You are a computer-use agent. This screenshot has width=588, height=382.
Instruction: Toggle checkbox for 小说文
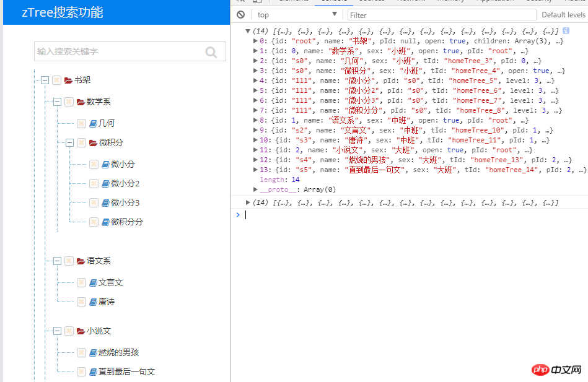pyautogui.click(x=69, y=331)
